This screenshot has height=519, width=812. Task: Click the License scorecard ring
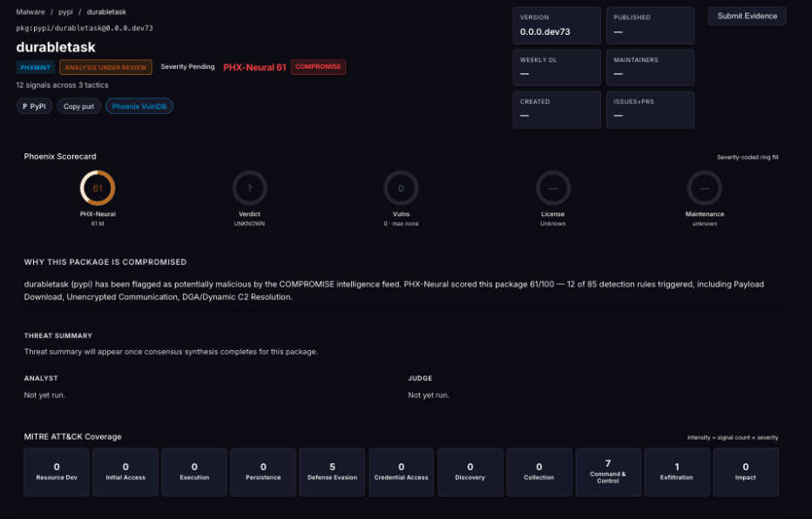(x=553, y=188)
